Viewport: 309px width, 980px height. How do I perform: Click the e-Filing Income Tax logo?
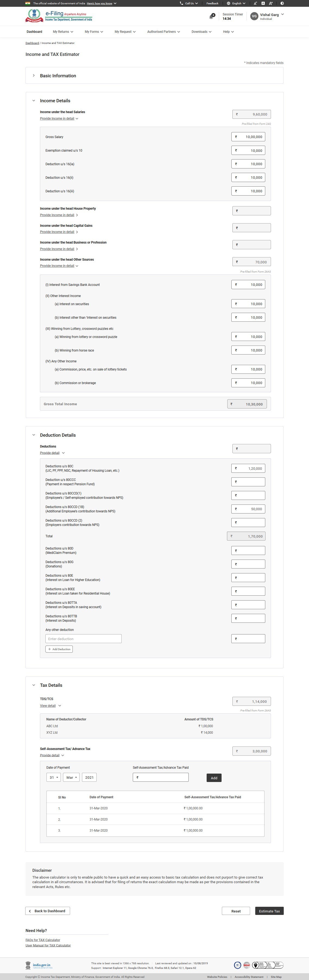pyautogui.click(x=59, y=16)
